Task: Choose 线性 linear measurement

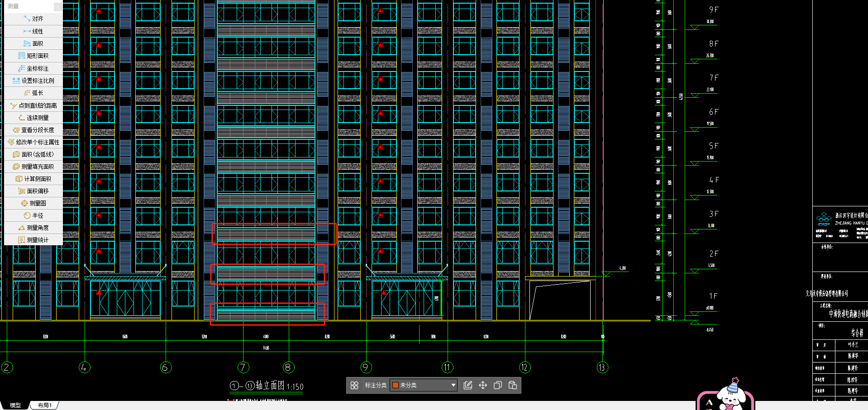Action: click(33, 31)
